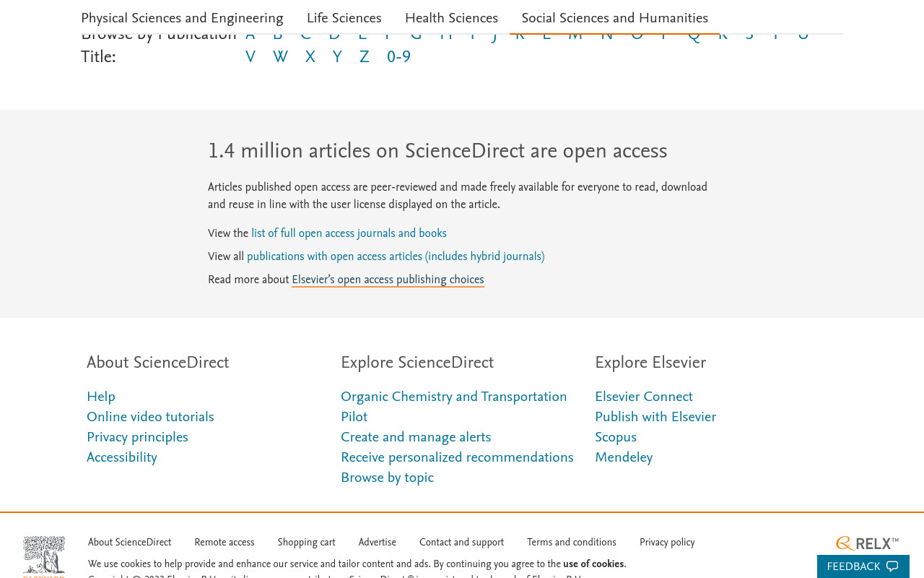The height and width of the screenshot is (578, 924).
Task: Browse publication titles starting with V
Action: 250,57
